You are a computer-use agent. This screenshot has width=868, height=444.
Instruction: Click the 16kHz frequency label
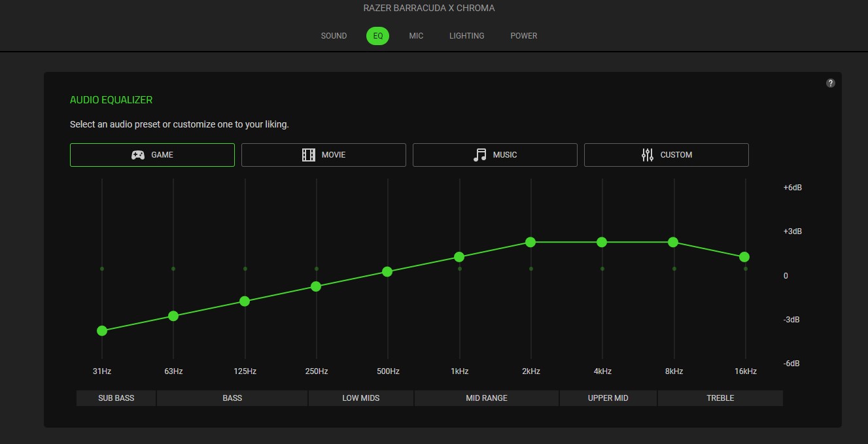click(x=745, y=371)
